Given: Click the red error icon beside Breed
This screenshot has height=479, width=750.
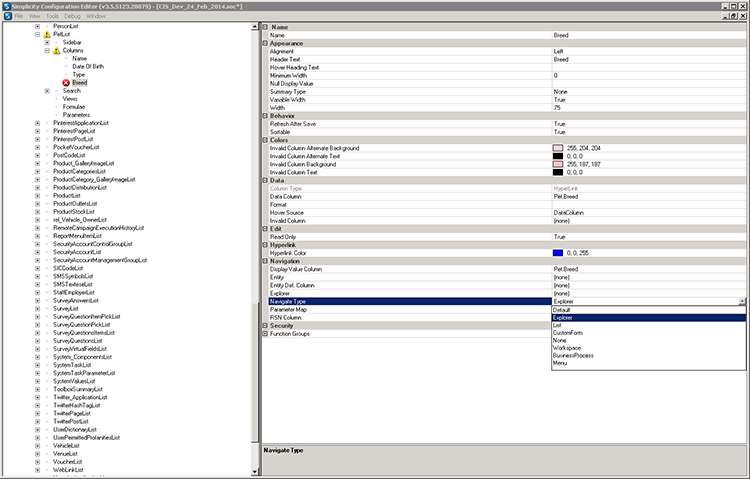Looking at the screenshot, I should 66,83.
